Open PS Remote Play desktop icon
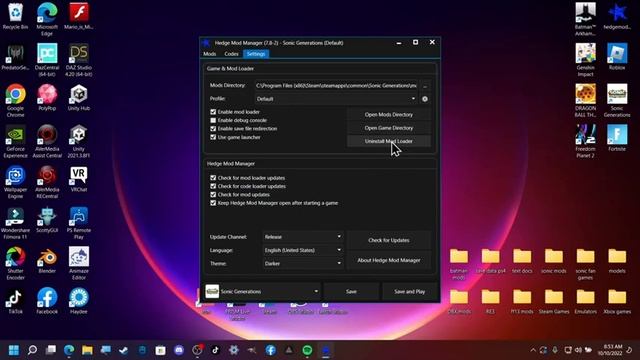The image size is (640, 360). coord(79,223)
